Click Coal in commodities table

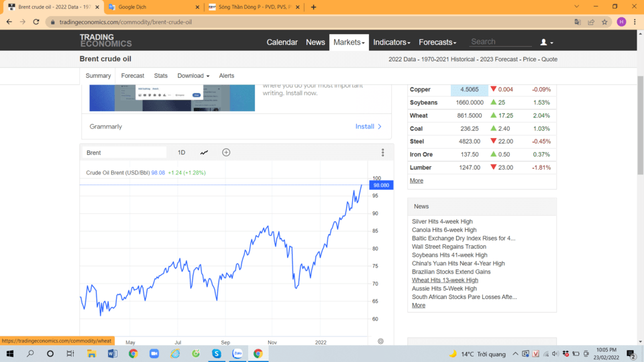click(x=416, y=129)
